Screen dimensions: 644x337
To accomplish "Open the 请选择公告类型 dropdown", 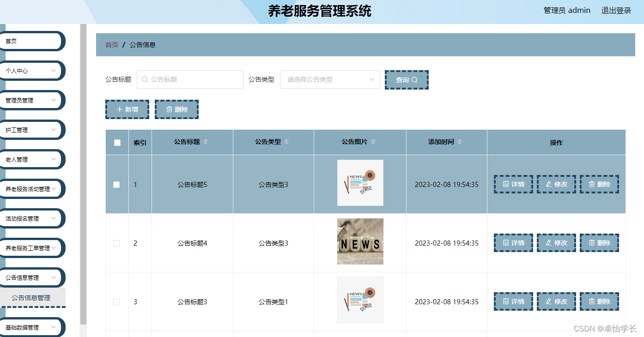I will [330, 79].
